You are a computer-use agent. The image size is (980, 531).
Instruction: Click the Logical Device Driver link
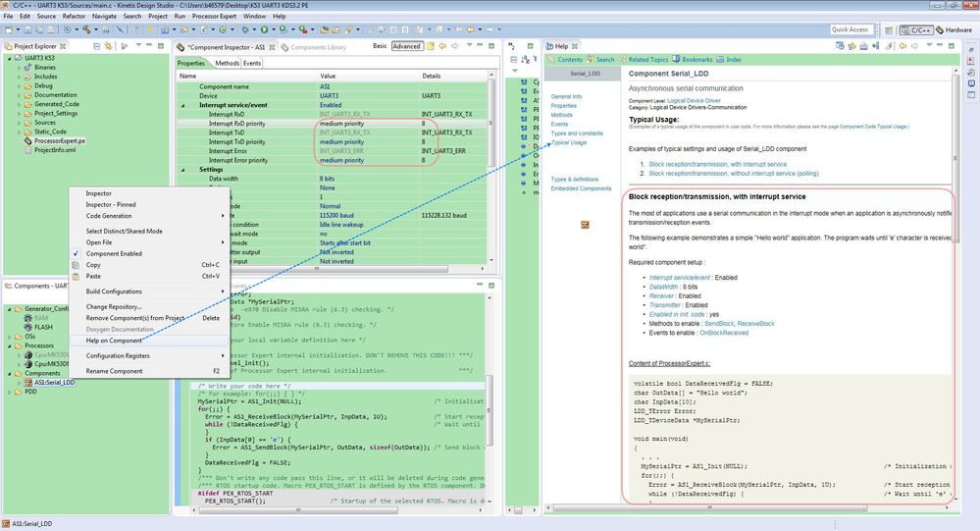[694, 101]
